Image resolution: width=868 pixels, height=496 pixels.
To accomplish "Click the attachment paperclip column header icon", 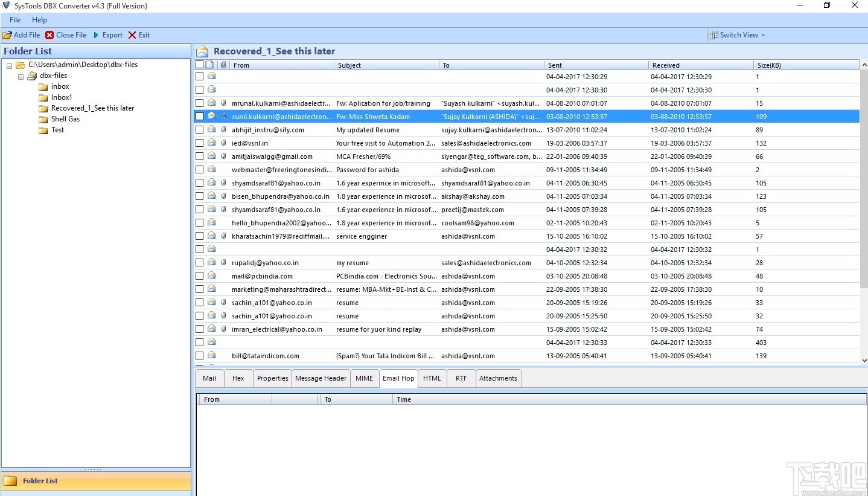I will pyautogui.click(x=223, y=65).
